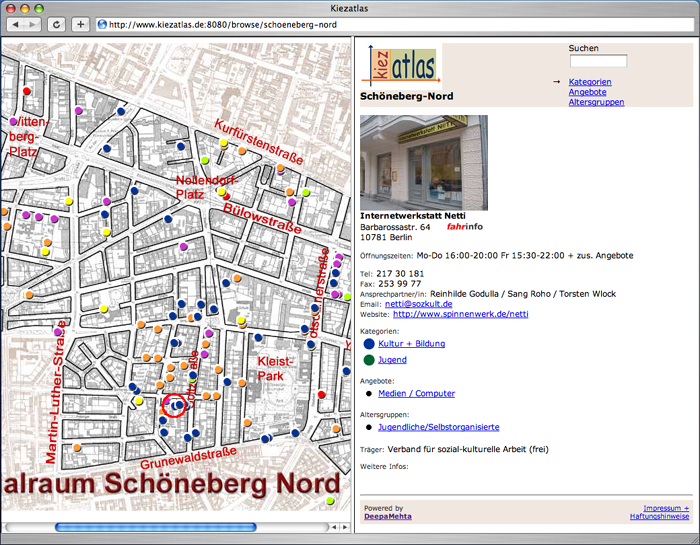Viewport: 700px width, 545px height.
Task: Click the right scroll arrow under the map
Action: click(x=344, y=527)
